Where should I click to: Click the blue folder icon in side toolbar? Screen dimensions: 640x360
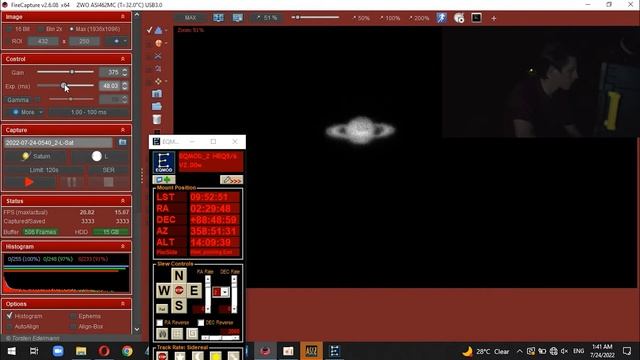[157, 107]
